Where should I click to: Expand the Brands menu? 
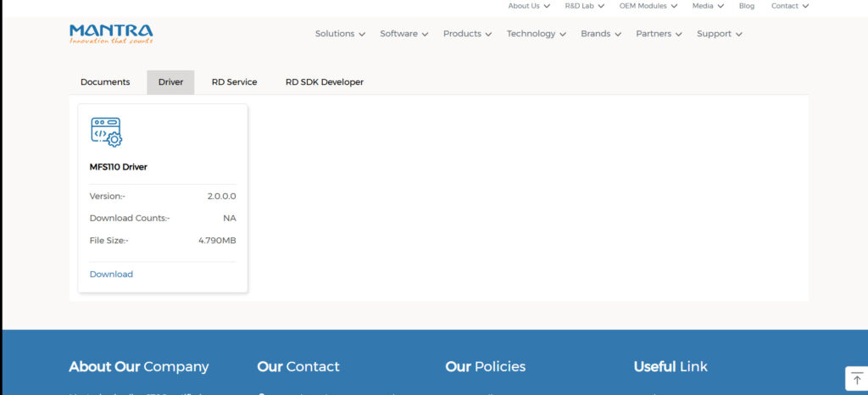pos(601,34)
